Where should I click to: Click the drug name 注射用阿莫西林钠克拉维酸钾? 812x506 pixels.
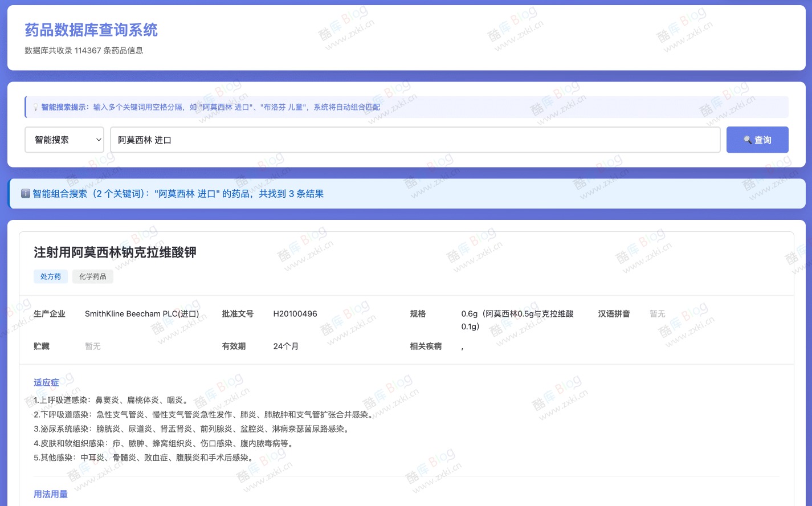115,252
